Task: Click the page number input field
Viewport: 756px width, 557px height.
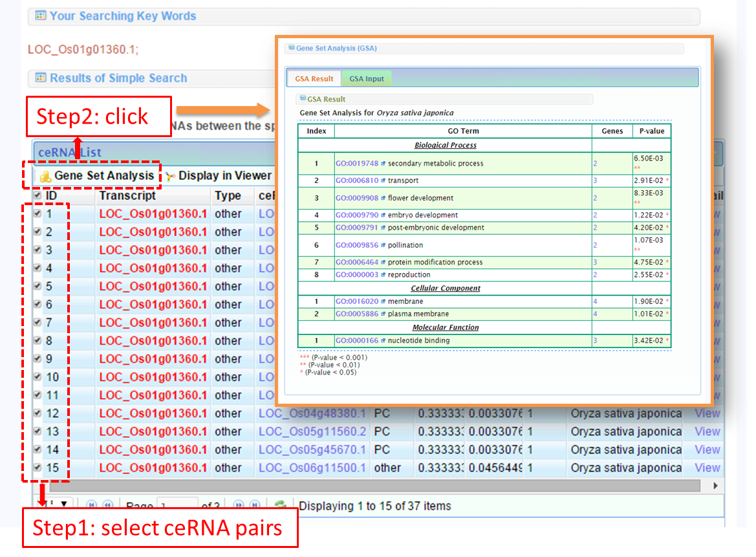Action: [x=177, y=506]
